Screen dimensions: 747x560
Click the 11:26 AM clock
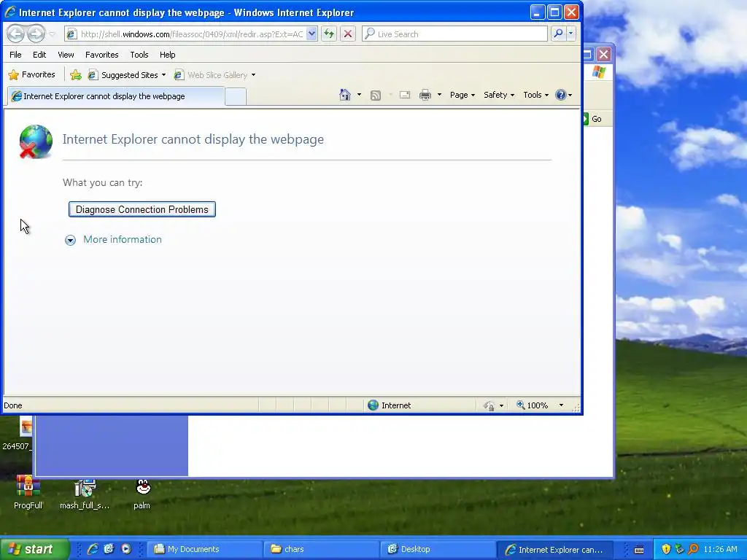(x=720, y=549)
